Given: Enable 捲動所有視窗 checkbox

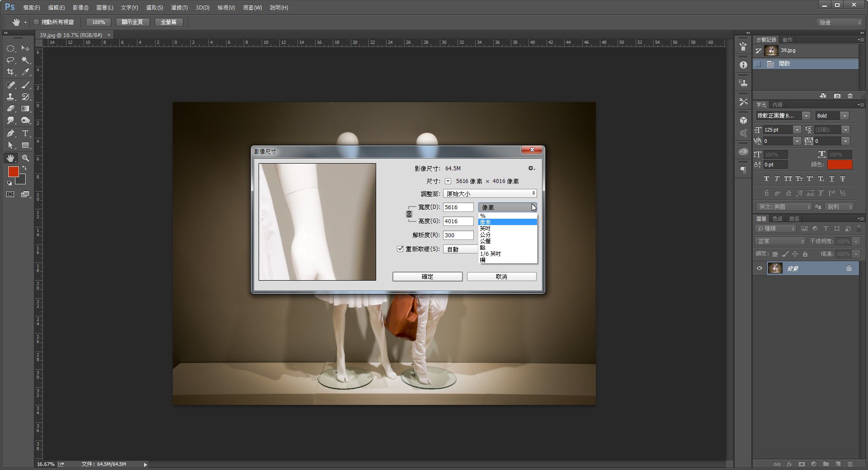Looking at the screenshot, I should point(36,22).
